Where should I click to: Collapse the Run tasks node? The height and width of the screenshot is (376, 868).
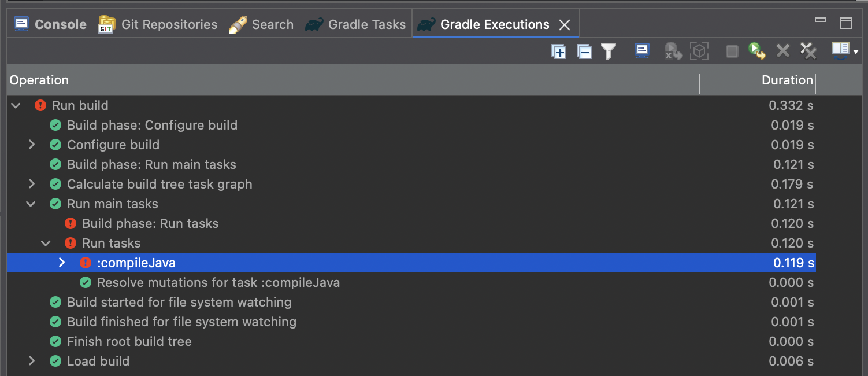tap(46, 243)
